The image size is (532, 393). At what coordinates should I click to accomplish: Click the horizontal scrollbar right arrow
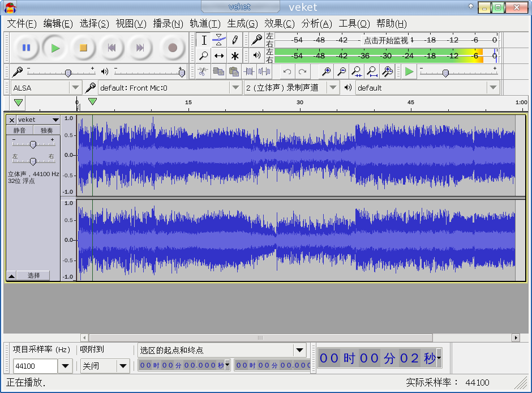coord(516,338)
